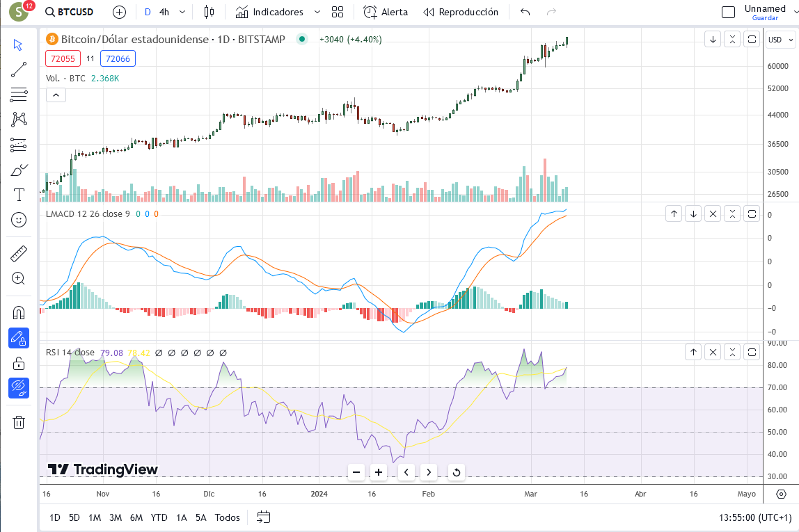The image size is (799, 532).
Task: Maximize the LMACD pane
Action: 752,213
